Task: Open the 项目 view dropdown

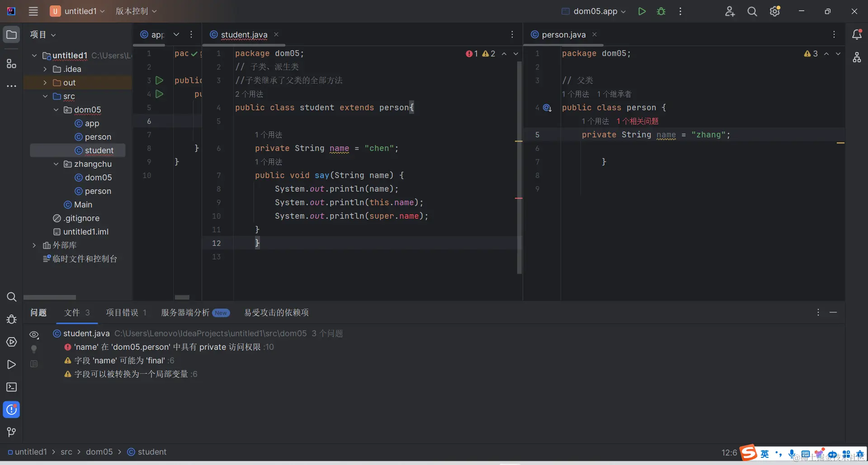Action: [x=43, y=35]
